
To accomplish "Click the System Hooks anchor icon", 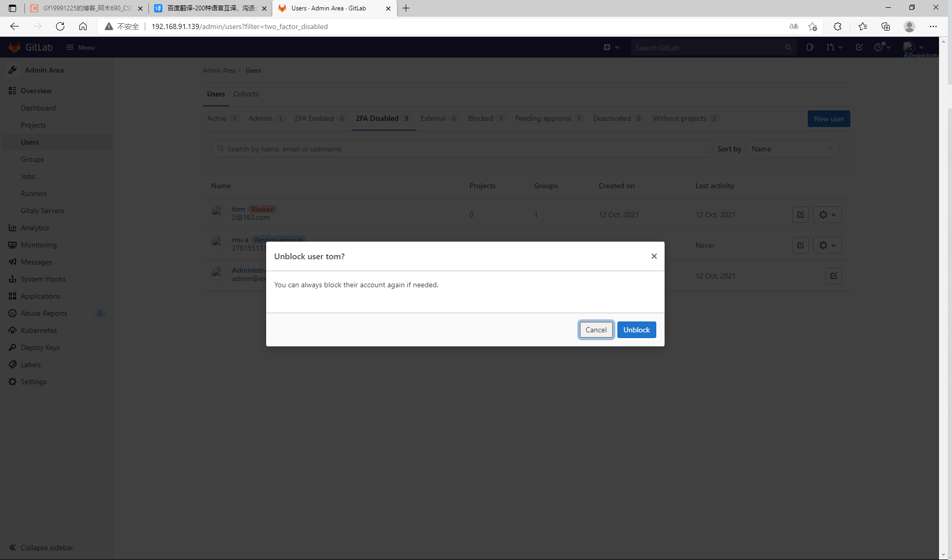I will click(x=12, y=279).
